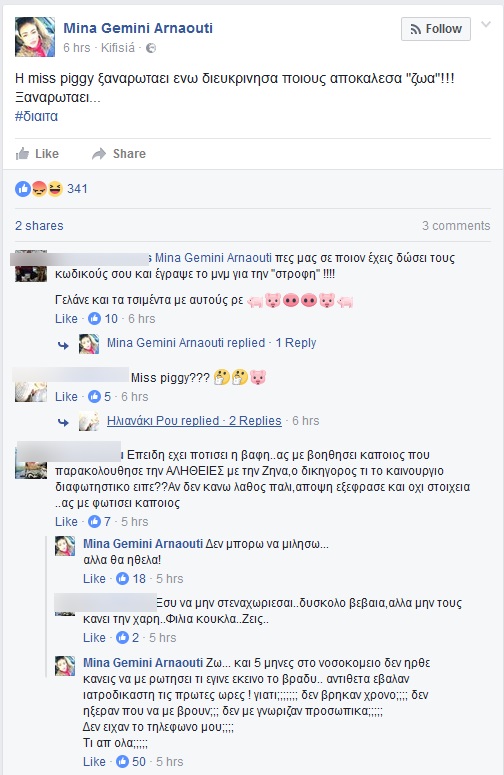Viewport: 504px width, 775px height.
Task: Like the Miss piggy??? comment
Action: click(x=66, y=397)
